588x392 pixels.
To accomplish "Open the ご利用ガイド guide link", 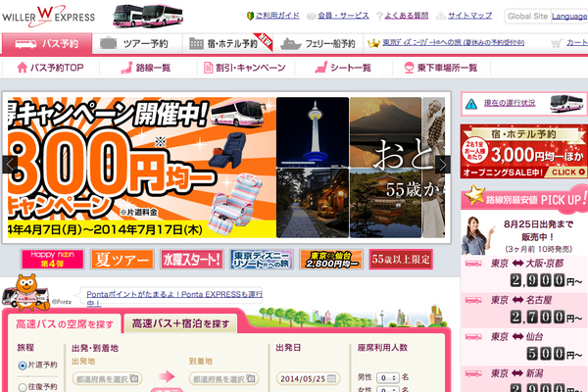I will tap(277, 16).
